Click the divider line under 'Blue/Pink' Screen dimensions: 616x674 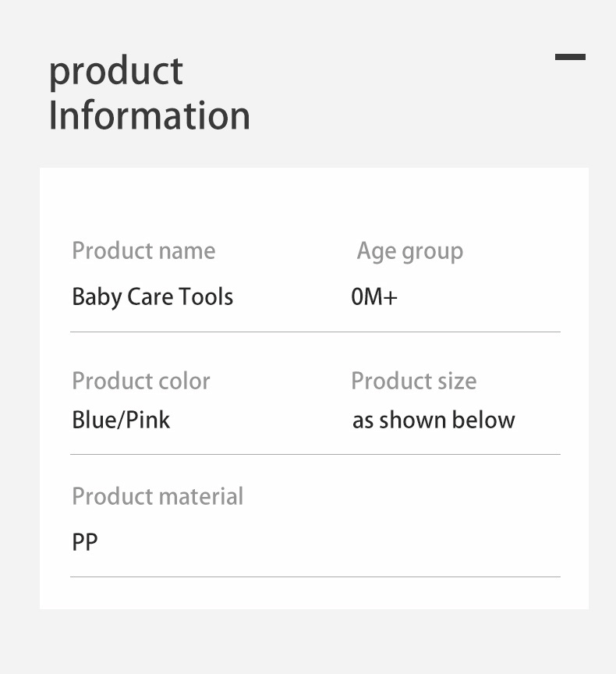pos(315,454)
